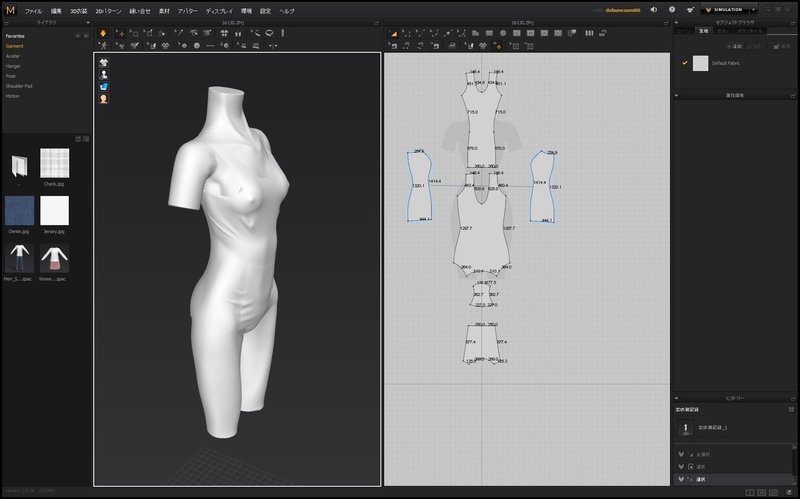The height and width of the screenshot is (499, 800).
Task: Select Garment in the Favorites list
Action: pos(16,46)
